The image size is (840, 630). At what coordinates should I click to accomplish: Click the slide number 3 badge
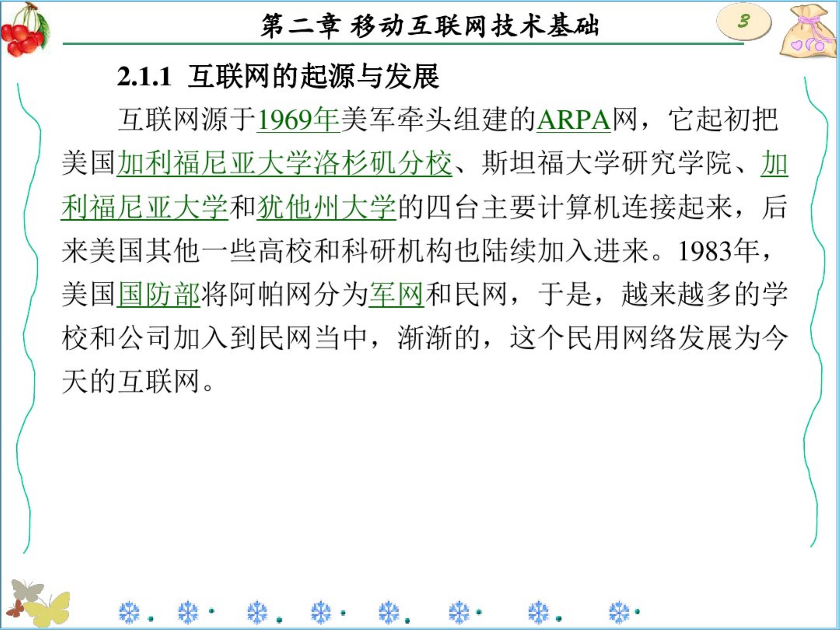coord(744,21)
